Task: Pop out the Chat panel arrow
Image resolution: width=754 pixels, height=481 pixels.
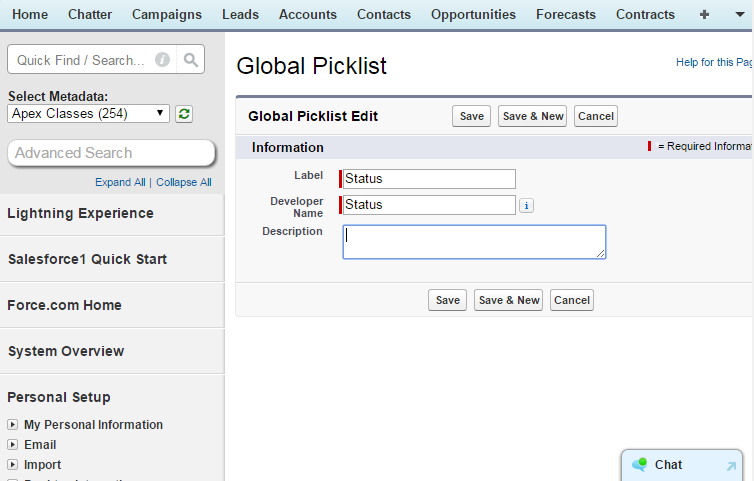Action: (731, 466)
